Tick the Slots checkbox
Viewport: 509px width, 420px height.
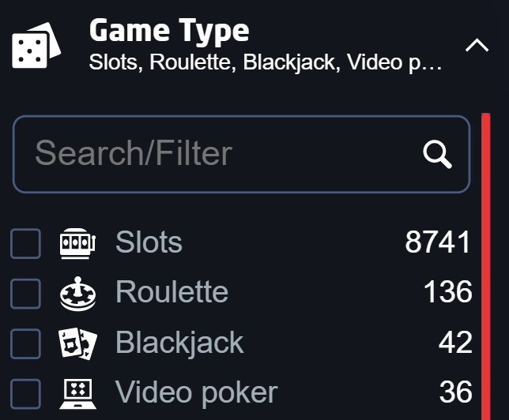(x=25, y=244)
